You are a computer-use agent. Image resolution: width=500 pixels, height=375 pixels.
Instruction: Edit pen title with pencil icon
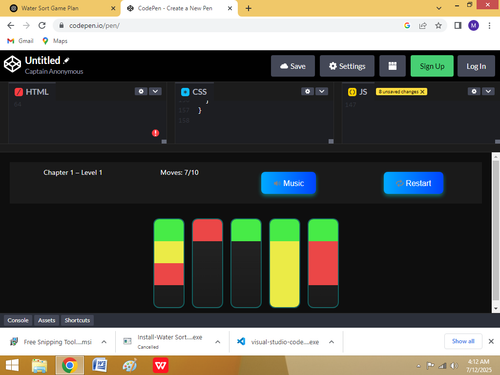coord(66,60)
